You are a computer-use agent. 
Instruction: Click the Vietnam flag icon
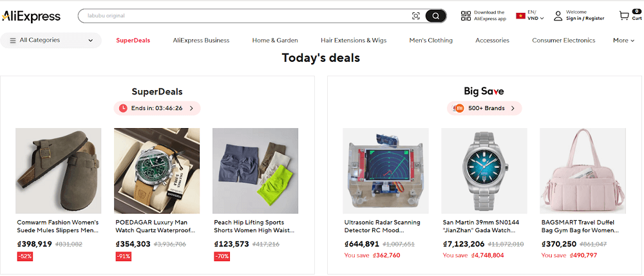pyautogui.click(x=520, y=14)
